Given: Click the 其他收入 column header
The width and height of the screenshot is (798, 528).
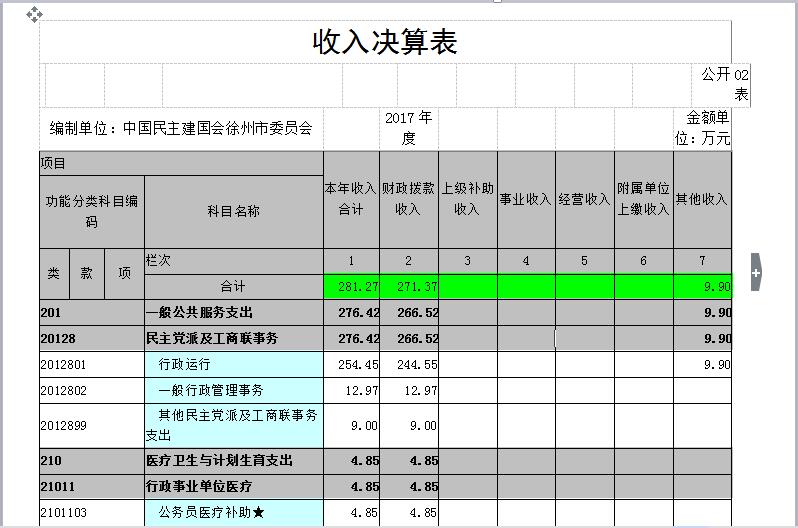Looking at the screenshot, I should 701,199.
